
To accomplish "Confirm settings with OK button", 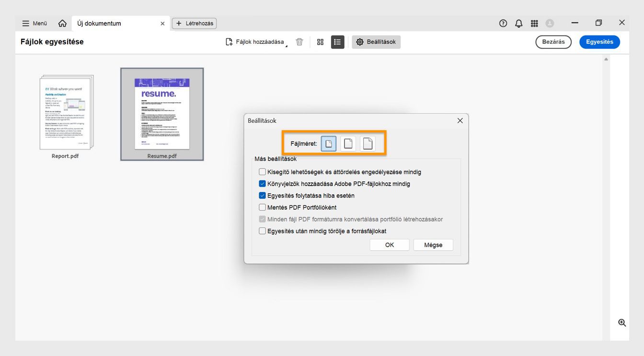I will tap(390, 245).
